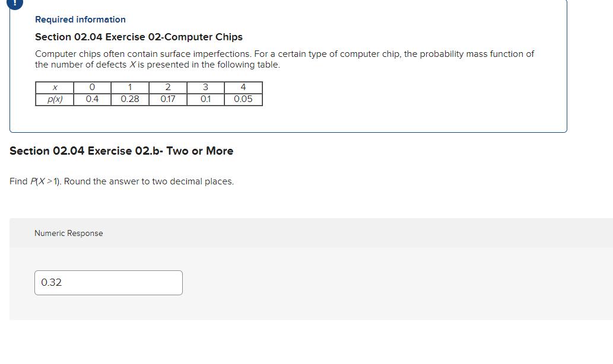The width and height of the screenshot is (613, 364).
Task: Click the table cell showing 0.17
Action: (x=168, y=99)
